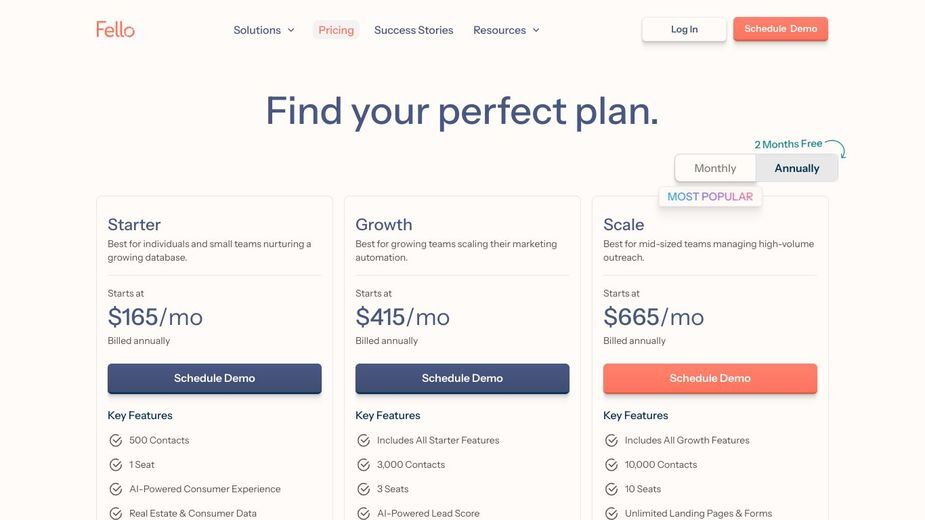Go to the Pricing page tab
The height and width of the screenshot is (520, 925).
[x=336, y=30]
